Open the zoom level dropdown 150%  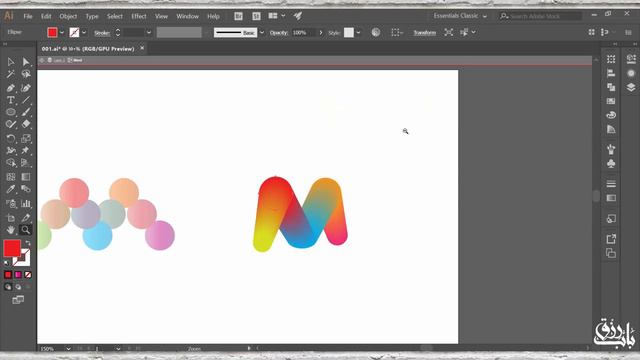click(x=68, y=349)
